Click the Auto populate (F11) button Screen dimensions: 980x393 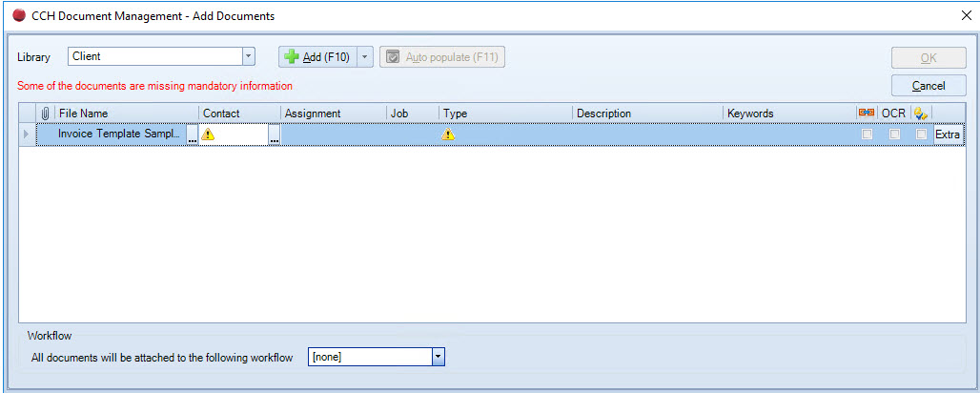[x=442, y=57]
